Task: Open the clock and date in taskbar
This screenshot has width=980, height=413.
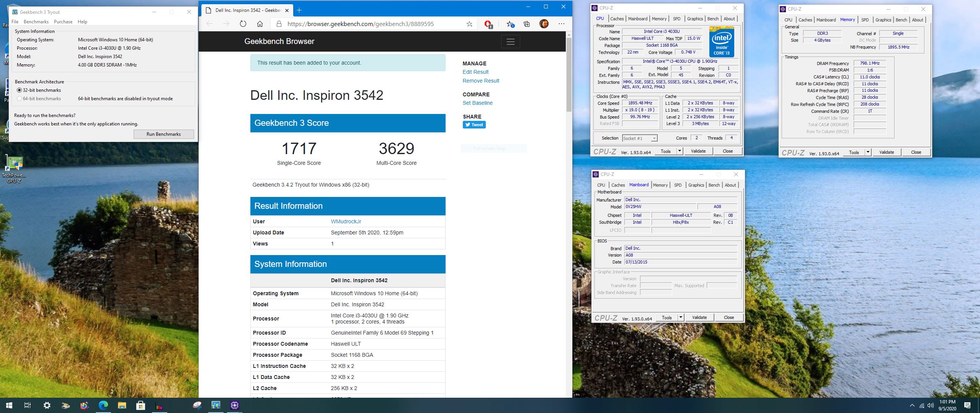Action: (947, 405)
